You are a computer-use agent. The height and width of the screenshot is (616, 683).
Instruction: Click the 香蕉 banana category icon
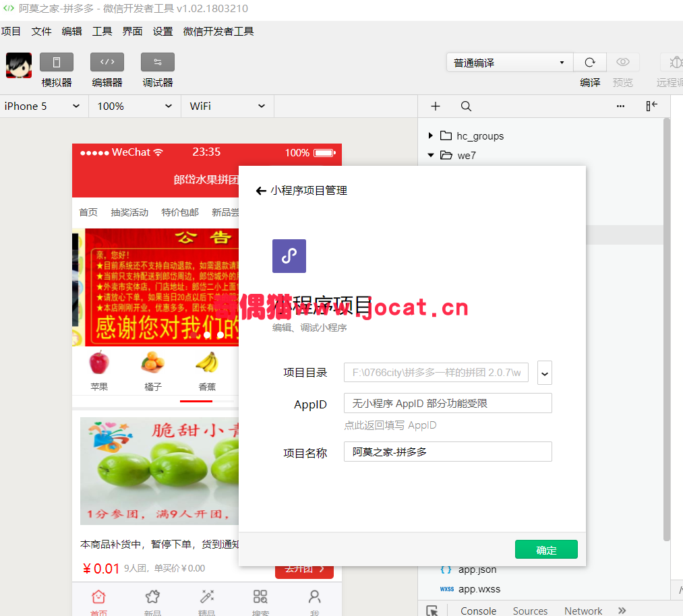tap(207, 362)
